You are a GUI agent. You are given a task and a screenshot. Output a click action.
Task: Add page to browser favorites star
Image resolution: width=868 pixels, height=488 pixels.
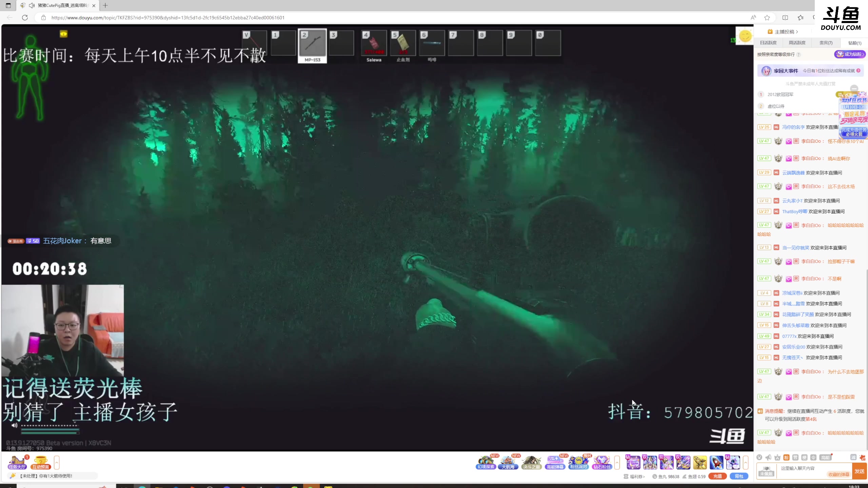click(x=767, y=18)
